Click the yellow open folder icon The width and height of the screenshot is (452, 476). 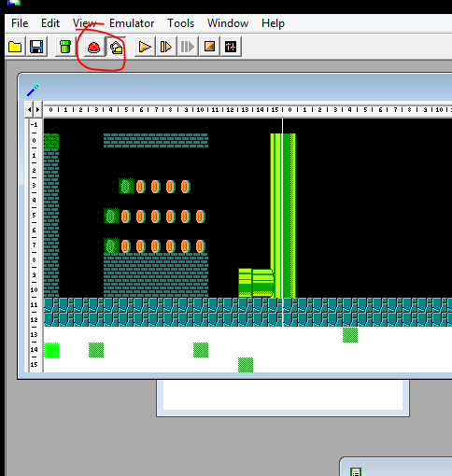click(x=15, y=47)
